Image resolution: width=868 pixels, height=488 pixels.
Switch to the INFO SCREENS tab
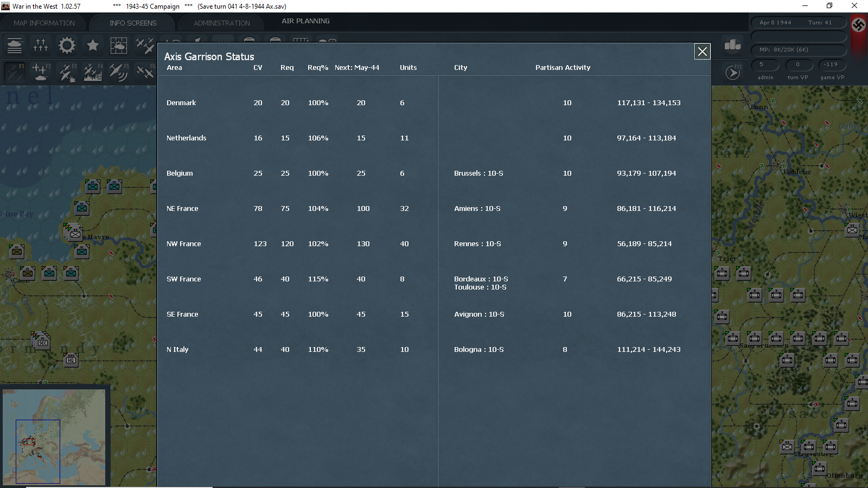click(133, 23)
